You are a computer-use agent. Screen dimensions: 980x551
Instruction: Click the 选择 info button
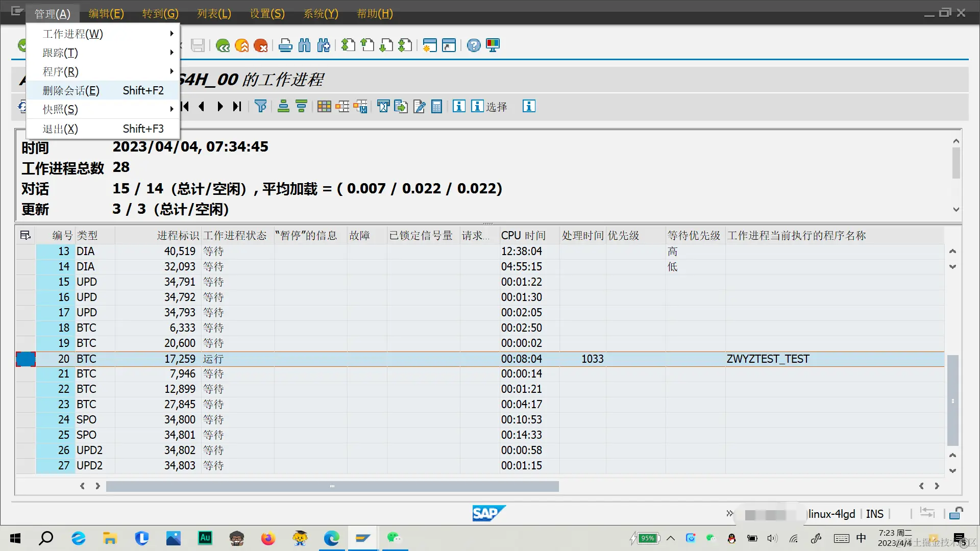[x=489, y=106]
